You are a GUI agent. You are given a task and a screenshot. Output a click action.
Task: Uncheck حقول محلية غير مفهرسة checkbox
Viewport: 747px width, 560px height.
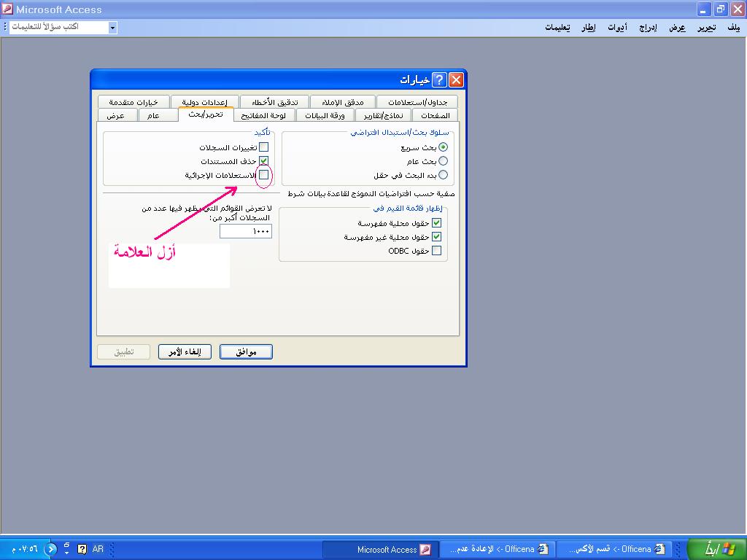[x=436, y=237]
